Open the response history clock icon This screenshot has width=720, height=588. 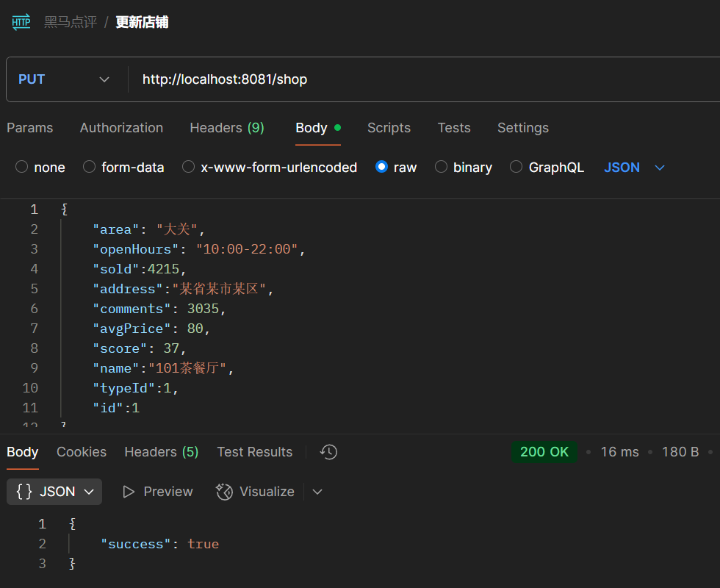[328, 452]
